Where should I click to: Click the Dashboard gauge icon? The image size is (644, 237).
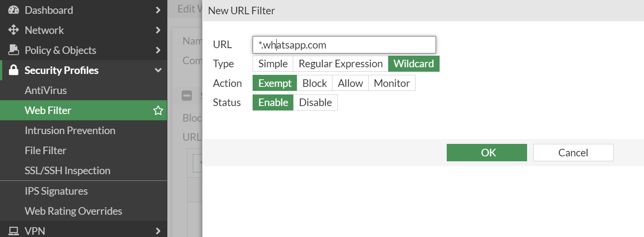[14, 10]
